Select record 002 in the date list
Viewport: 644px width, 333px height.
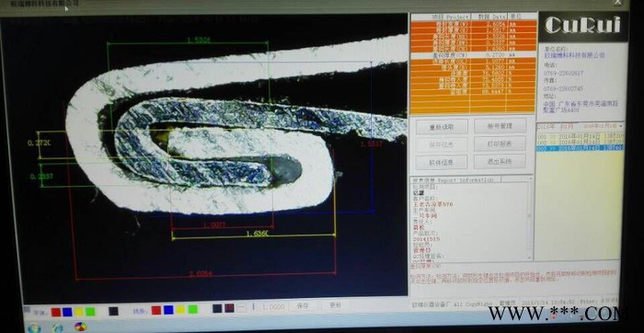pos(581,141)
